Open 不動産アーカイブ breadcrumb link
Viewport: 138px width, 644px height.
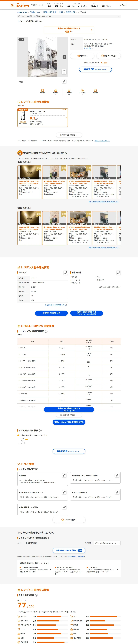point(35,12)
